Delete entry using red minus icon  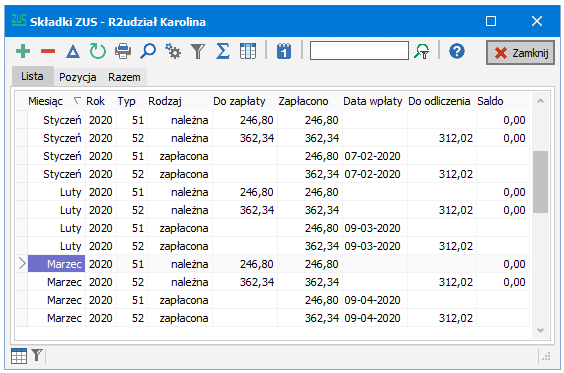pos(48,51)
